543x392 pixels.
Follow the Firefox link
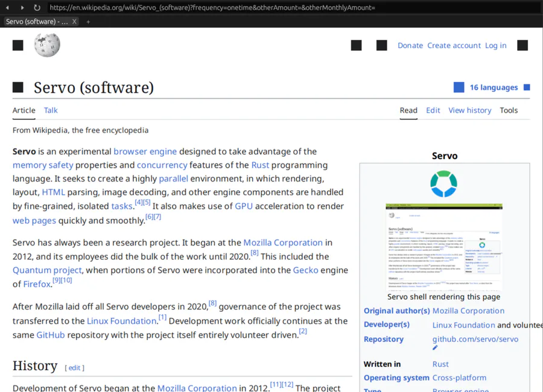37,284
